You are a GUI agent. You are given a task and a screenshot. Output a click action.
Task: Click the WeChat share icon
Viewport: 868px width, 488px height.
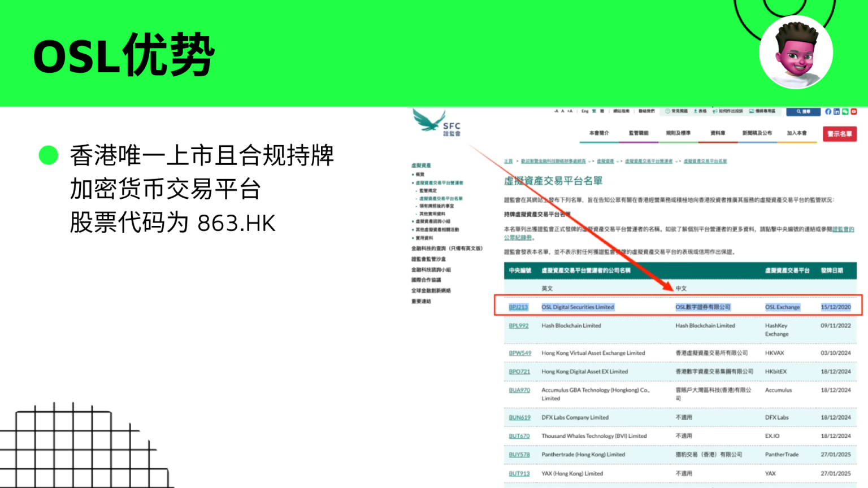tap(845, 111)
